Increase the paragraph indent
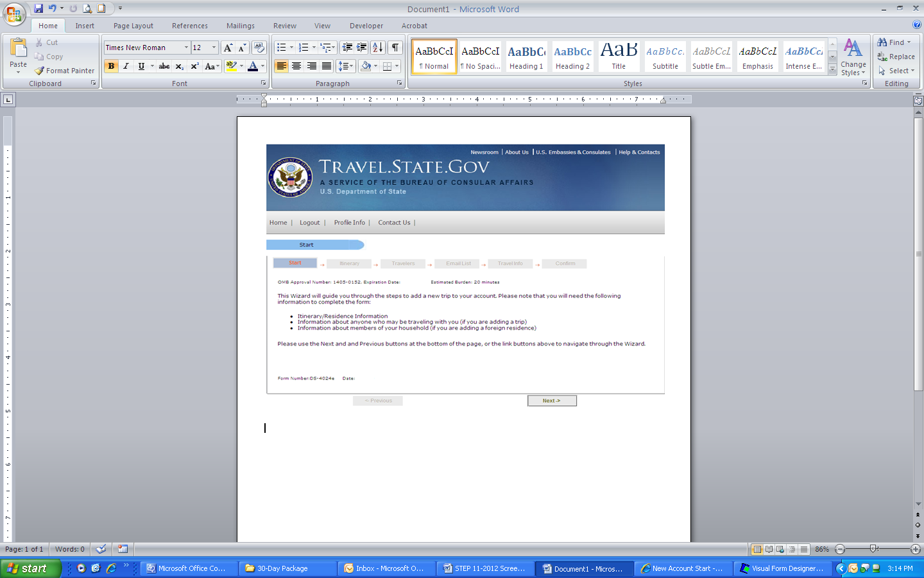The height and width of the screenshot is (578, 924). click(362, 48)
